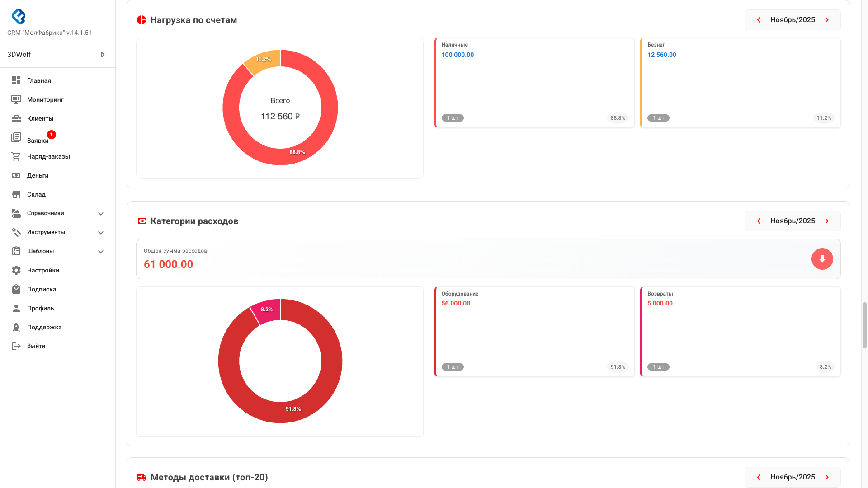This screenshot has height=488, width=868.
Task: Go to the Главная menu item
Action: (x=39, y=80)
